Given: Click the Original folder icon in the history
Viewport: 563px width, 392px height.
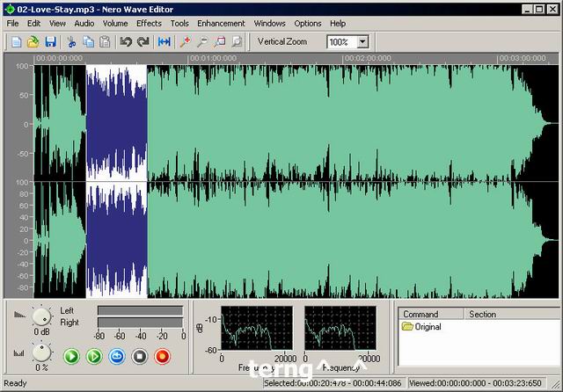Looking at the screenshot, I should pyautogui.click(x=407, y=326).
